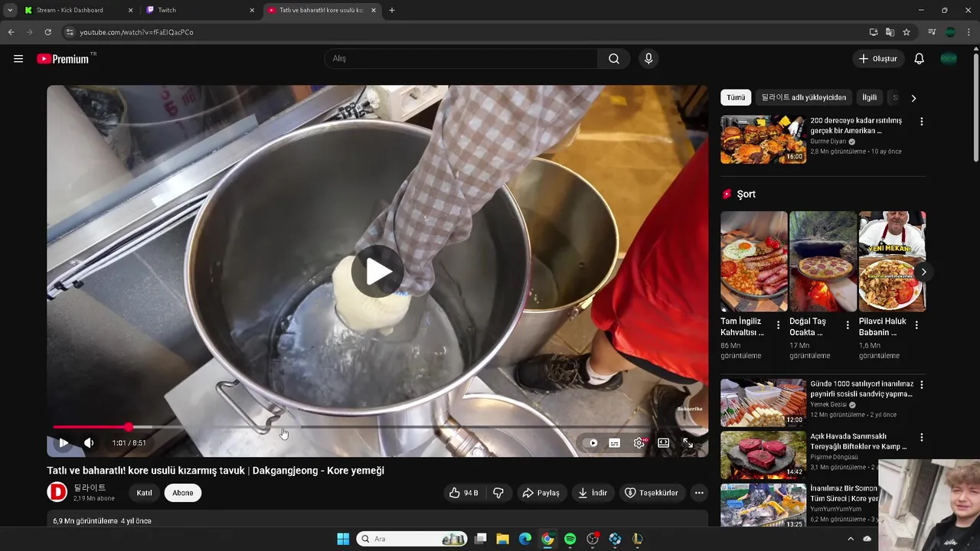Open options for Günde 1000 satılıyor video
The width and height of the screenshot is (980, 551).
coord(922,385)
